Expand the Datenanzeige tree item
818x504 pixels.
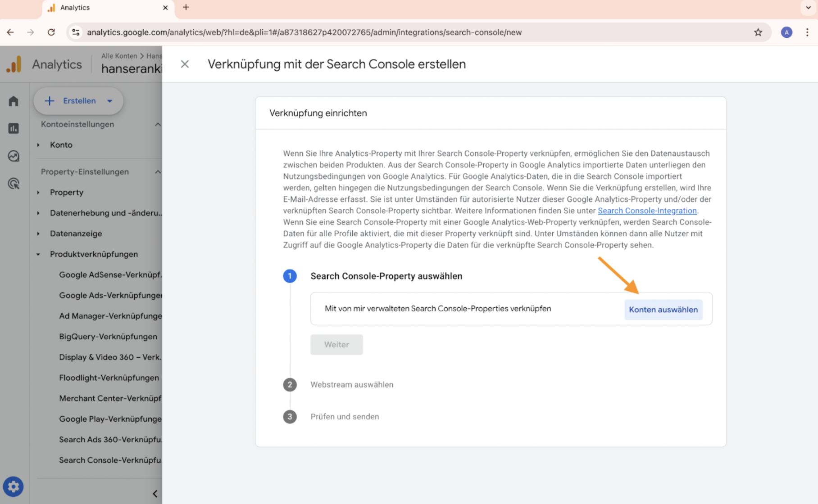click(38, 234)
